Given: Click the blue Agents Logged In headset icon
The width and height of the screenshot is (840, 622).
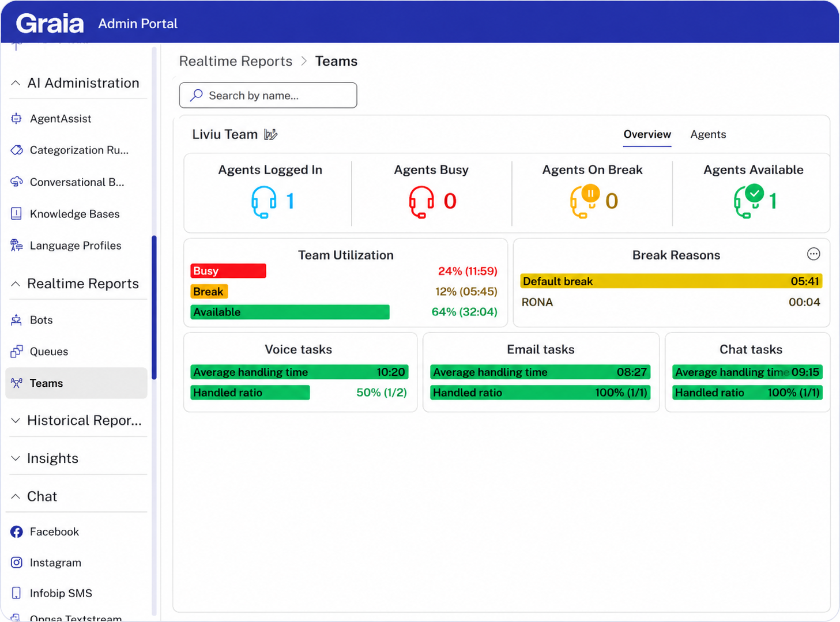Looking at the screenshot, I should [x=264, y=202].
